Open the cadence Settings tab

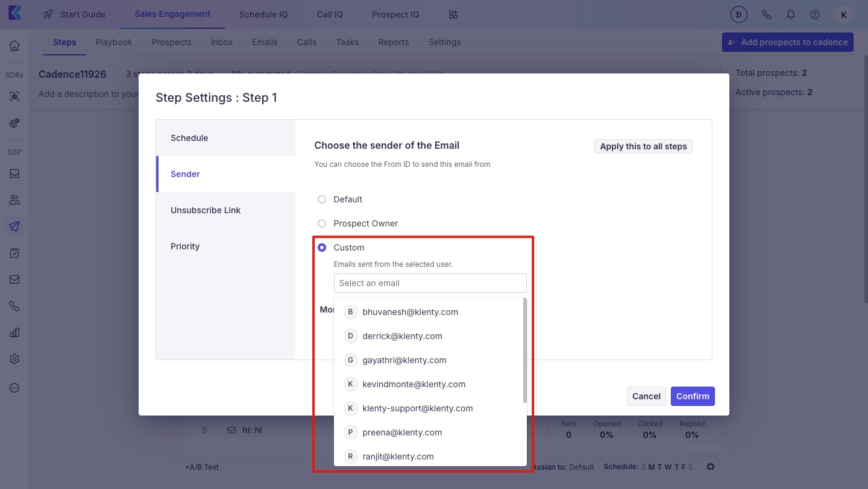point(445,42)
